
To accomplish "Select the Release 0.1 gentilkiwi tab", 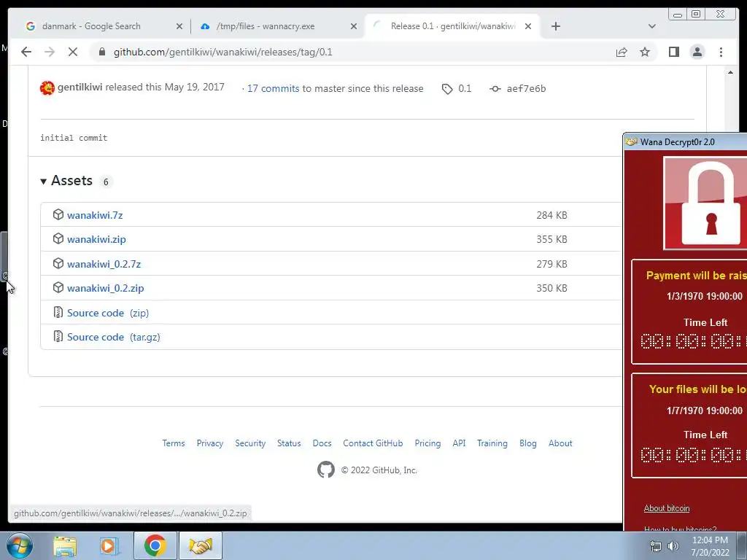I will coord(452,26).
